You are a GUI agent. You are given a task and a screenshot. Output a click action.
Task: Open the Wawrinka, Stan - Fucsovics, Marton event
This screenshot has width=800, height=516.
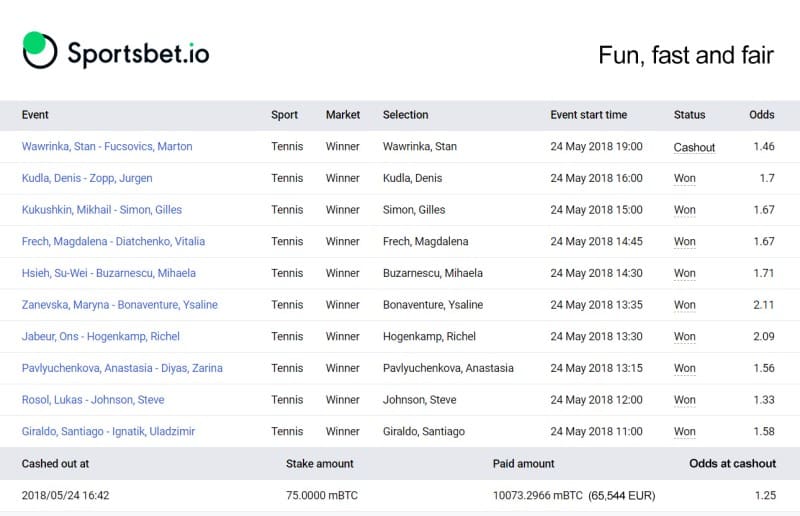coord(107,146)
